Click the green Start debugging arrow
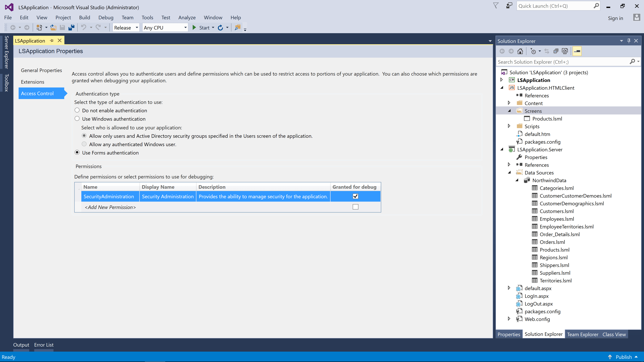This screenshot has height=362, width=644. 194,27
